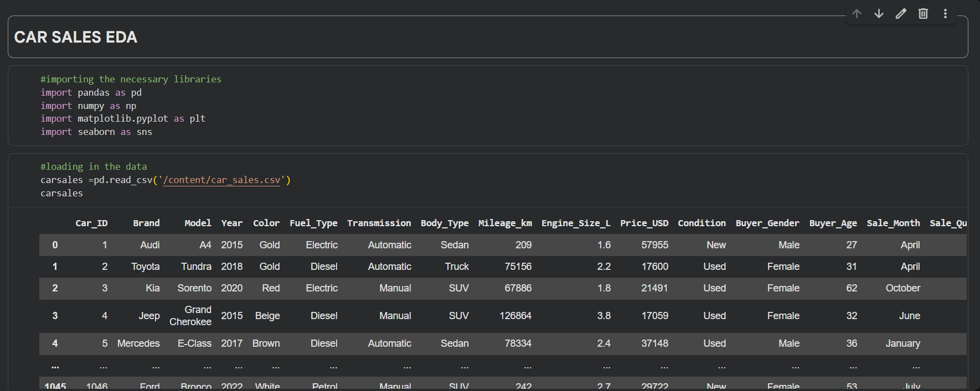Click the import numpy as np line

click(88, 106)
